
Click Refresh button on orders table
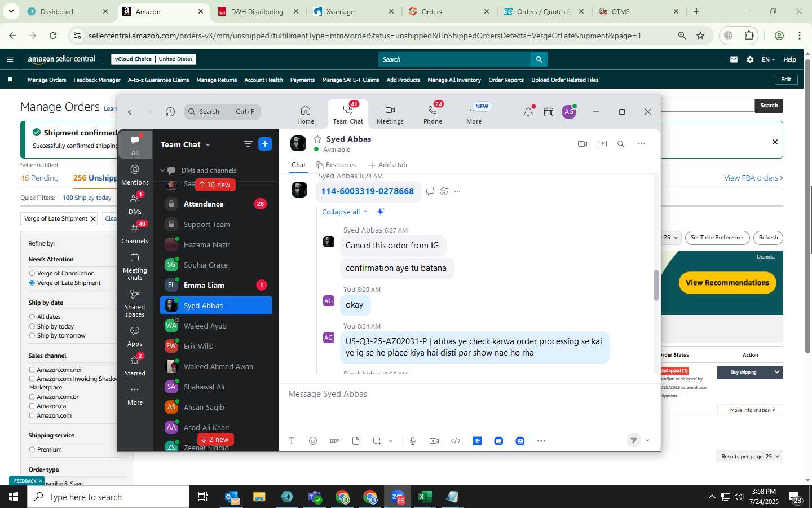(x=768, y=238)
